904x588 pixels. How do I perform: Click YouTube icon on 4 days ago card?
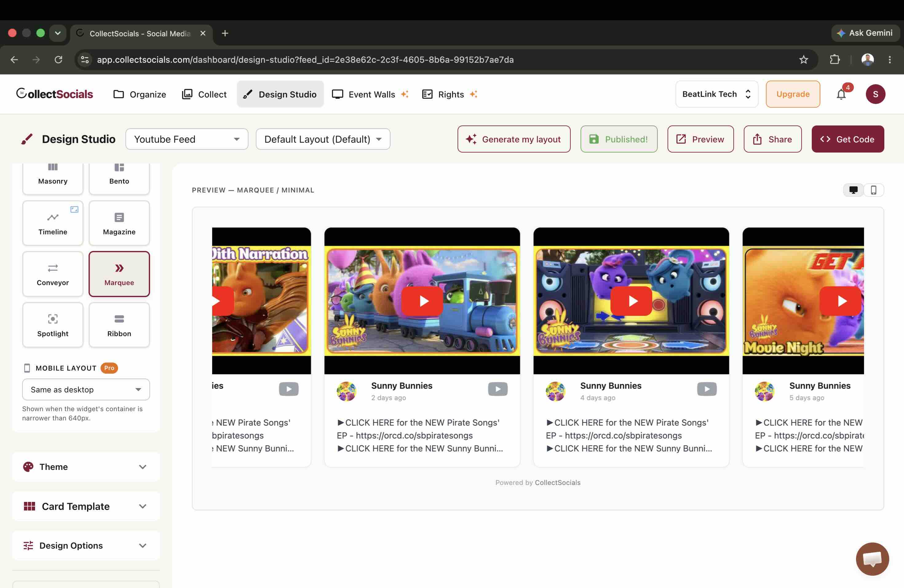(707, 389)
